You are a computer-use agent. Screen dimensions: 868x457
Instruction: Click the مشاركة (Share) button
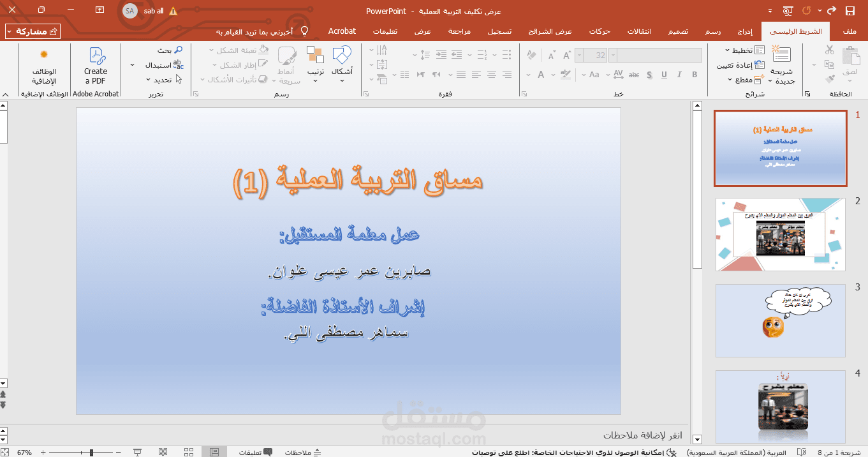(x=31, y=31)
